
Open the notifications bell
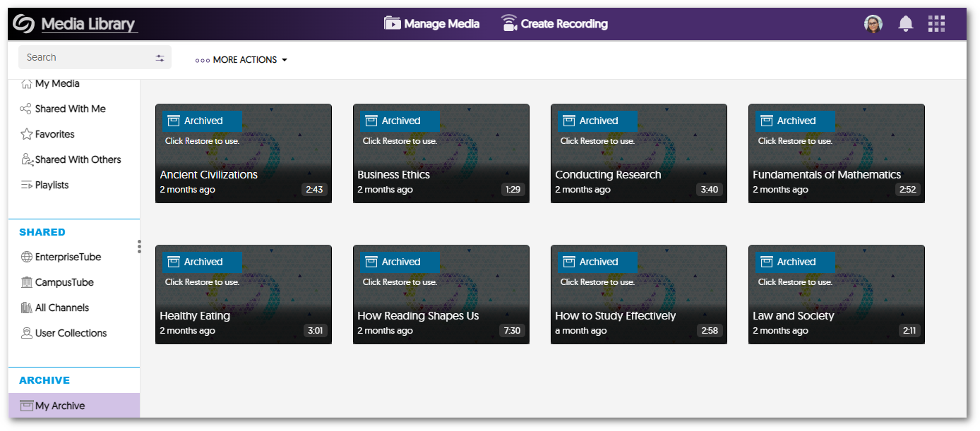point(905,24)
